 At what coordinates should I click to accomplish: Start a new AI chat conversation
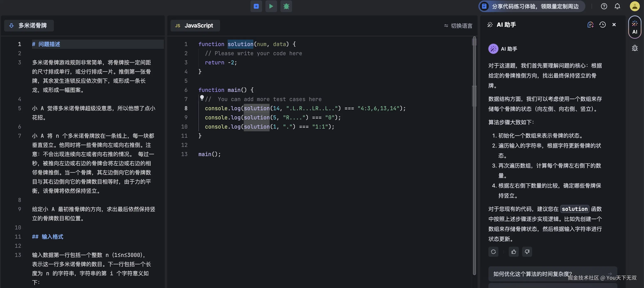pos(590,25)
